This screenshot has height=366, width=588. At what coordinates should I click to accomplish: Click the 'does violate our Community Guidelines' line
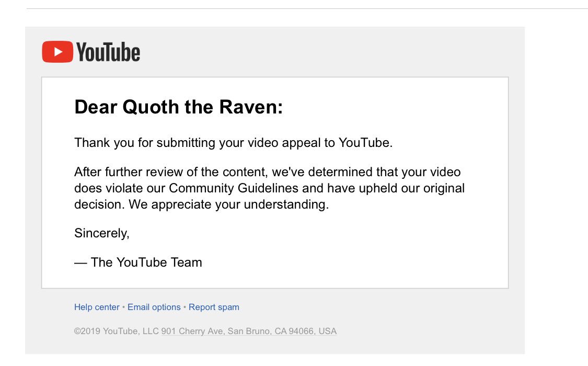point(269,188)
